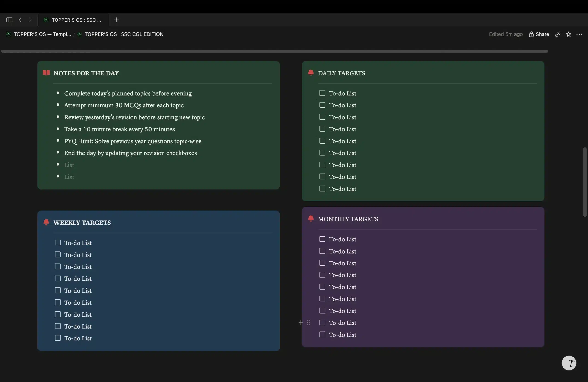The height and width of the screenshot is (382, 588).
Task: Toggle the sidebar panel icon
Action: (x=9, y=20)
